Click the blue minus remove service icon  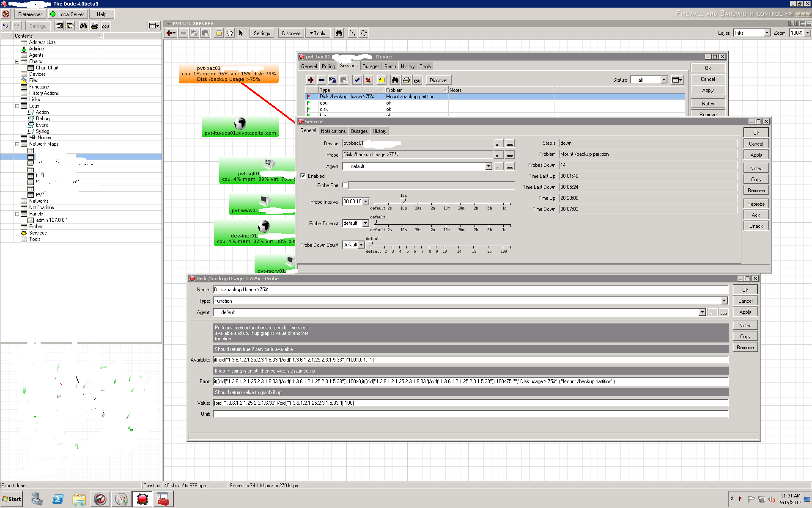tap(322, 80)
